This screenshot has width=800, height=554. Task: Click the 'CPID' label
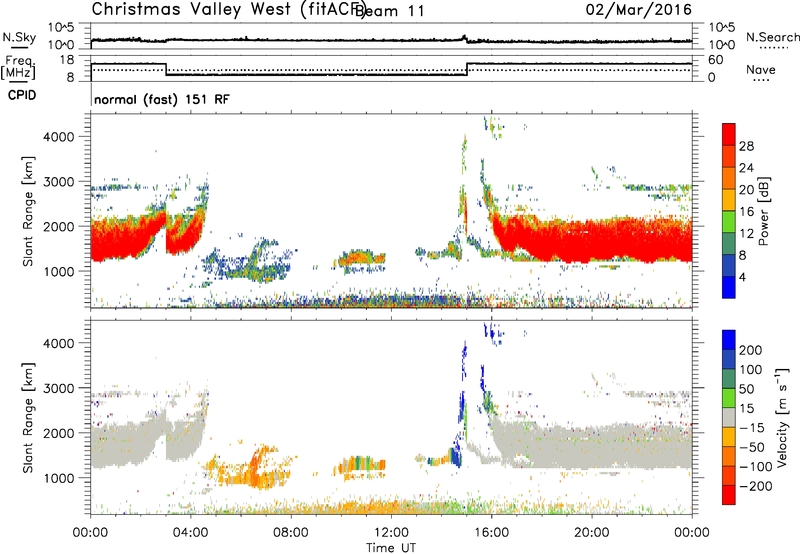22,95
